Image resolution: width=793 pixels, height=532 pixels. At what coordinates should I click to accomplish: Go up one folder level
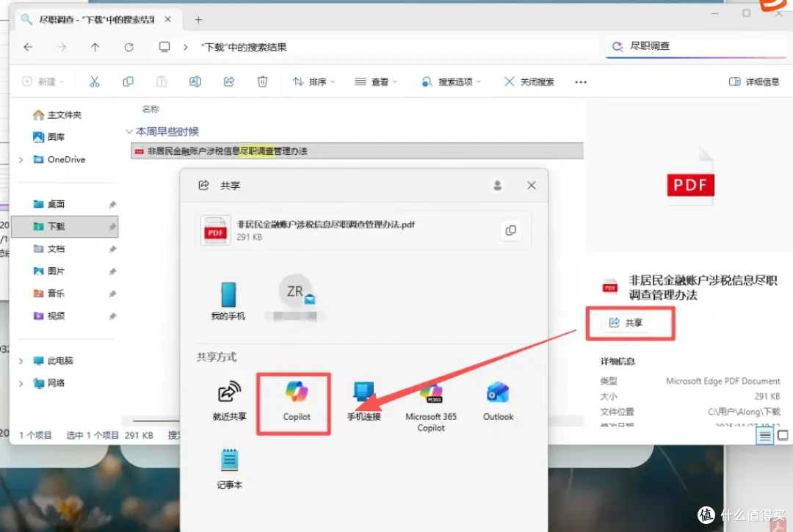coord(95,47)
